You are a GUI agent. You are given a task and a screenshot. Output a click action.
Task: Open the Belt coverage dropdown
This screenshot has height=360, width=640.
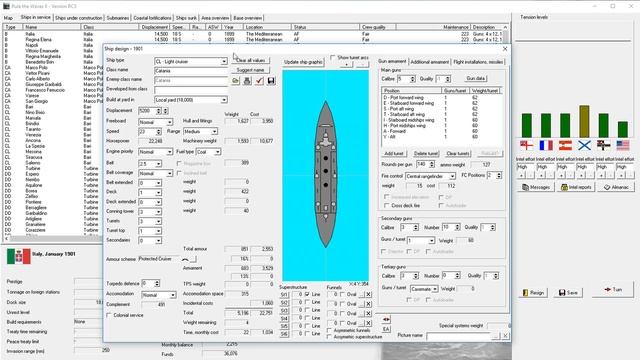point(169,173)
